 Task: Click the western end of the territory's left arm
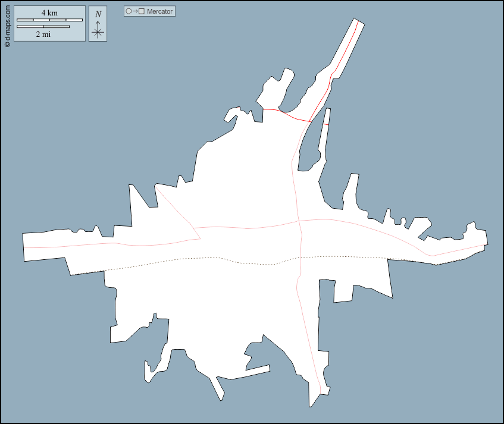[x=25, y=247]
